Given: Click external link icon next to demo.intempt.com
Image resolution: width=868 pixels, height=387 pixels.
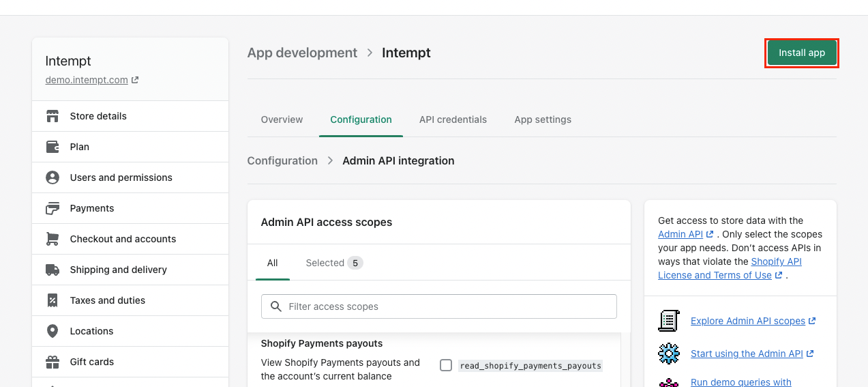Looking at the screenshot, I should [x=135, y=80].
